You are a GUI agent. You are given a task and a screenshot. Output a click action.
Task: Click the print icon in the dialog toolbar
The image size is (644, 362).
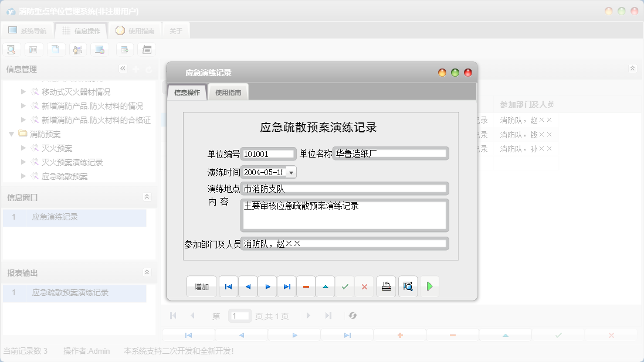coord(386,286)
